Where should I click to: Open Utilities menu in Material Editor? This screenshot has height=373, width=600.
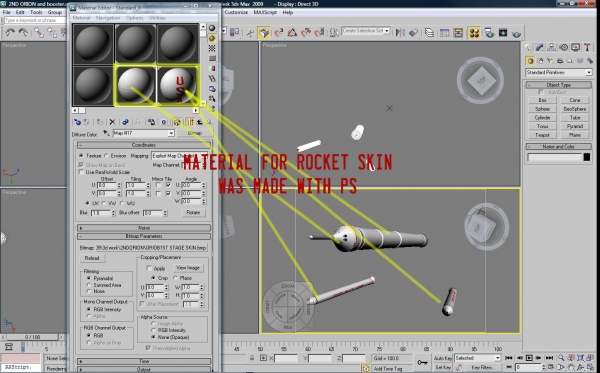(157, 18)
